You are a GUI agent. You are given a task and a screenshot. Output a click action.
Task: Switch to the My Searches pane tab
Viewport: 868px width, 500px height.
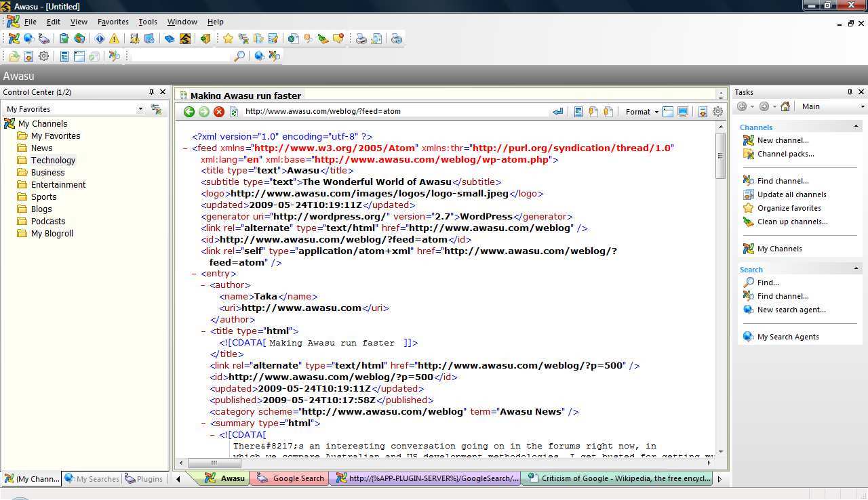click(91, 479)
